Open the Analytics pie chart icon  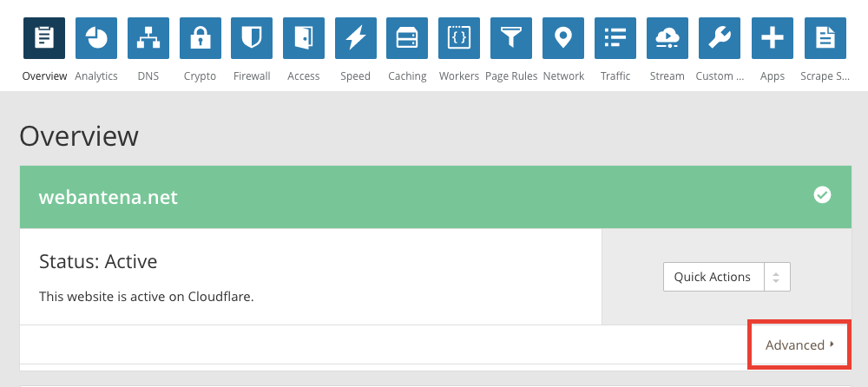tap(96, 38)
